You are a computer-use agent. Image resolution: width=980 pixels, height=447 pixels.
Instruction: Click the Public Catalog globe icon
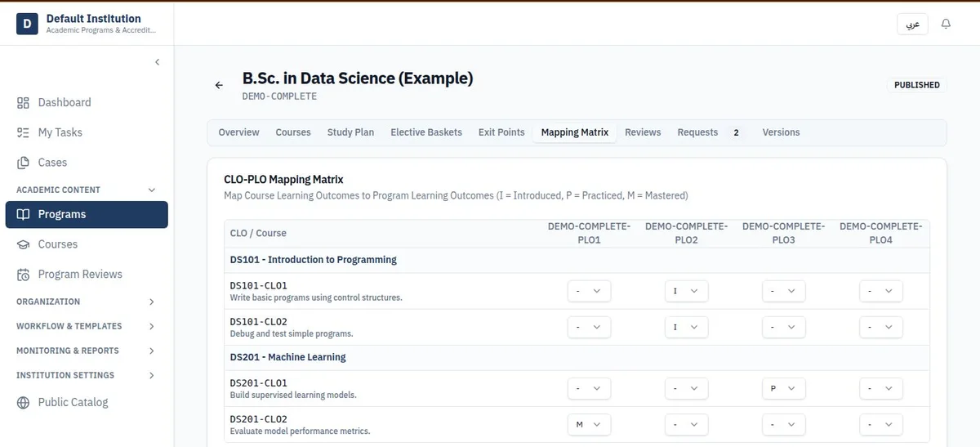pyautogui.click(x=23, y=402)
